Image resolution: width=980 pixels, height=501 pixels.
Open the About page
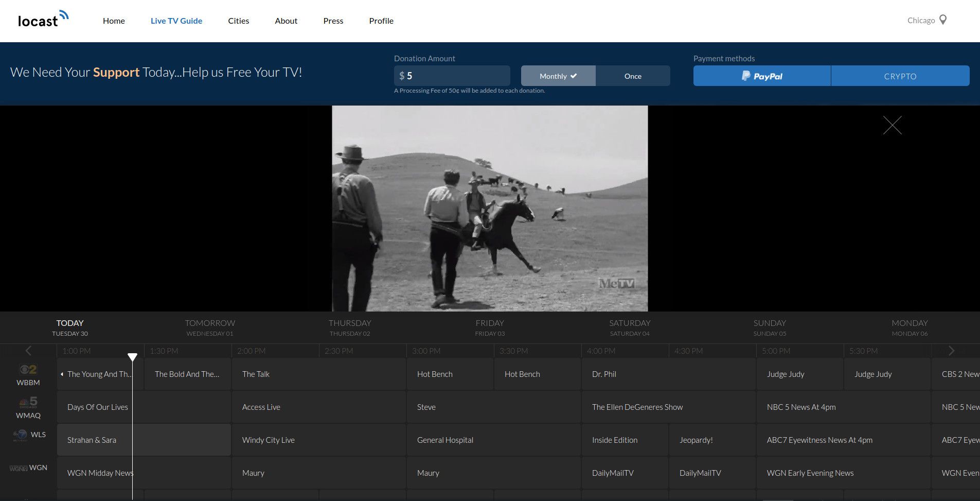pos(286,21)
